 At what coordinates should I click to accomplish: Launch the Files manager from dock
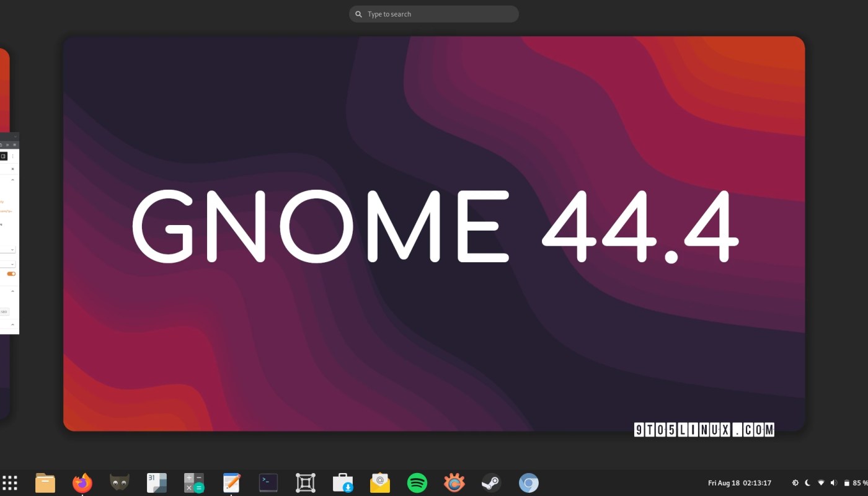point(45,483)
